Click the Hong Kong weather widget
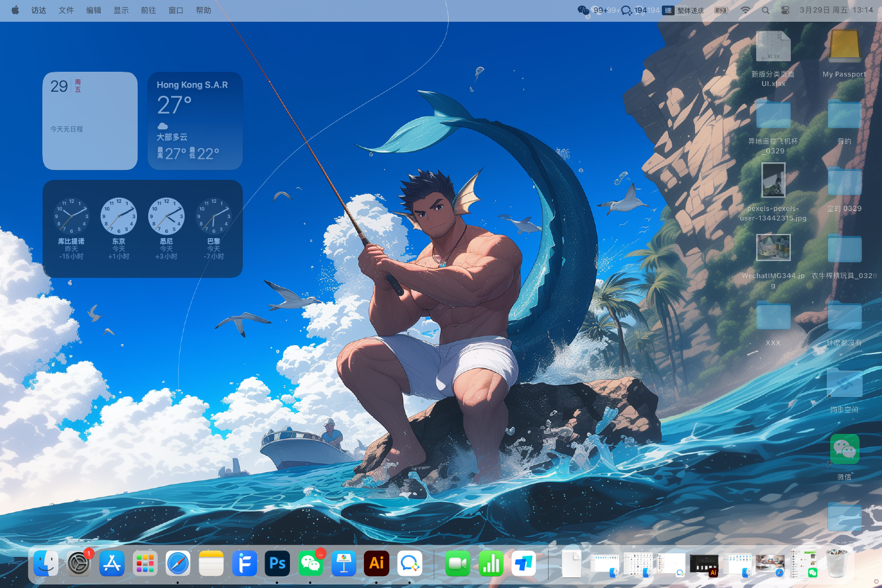 pos(195,121)
